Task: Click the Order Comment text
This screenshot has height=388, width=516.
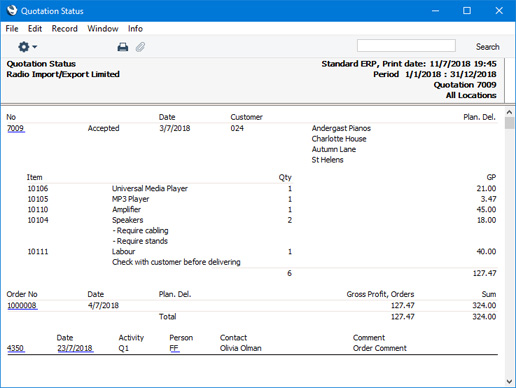Action: (x=380, y=348)
